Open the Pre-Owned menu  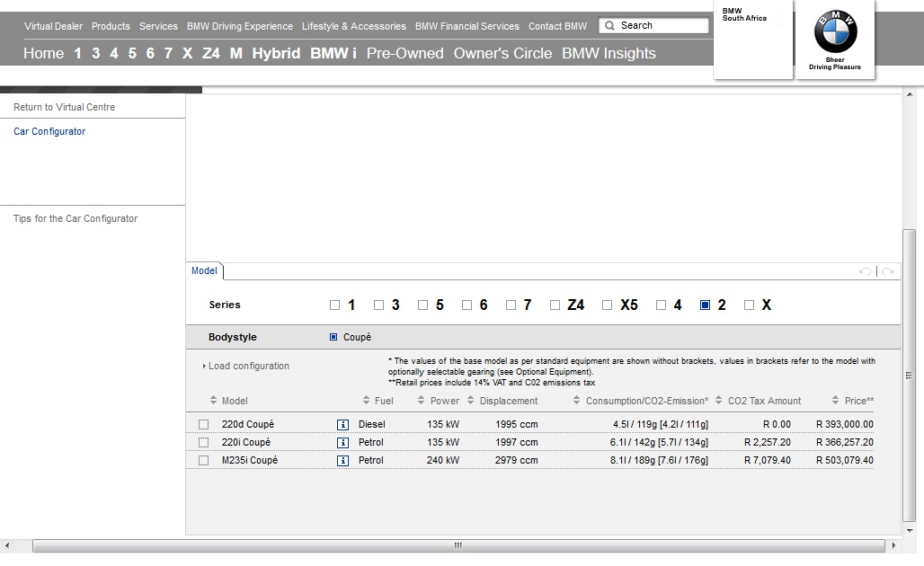(404, 53)
